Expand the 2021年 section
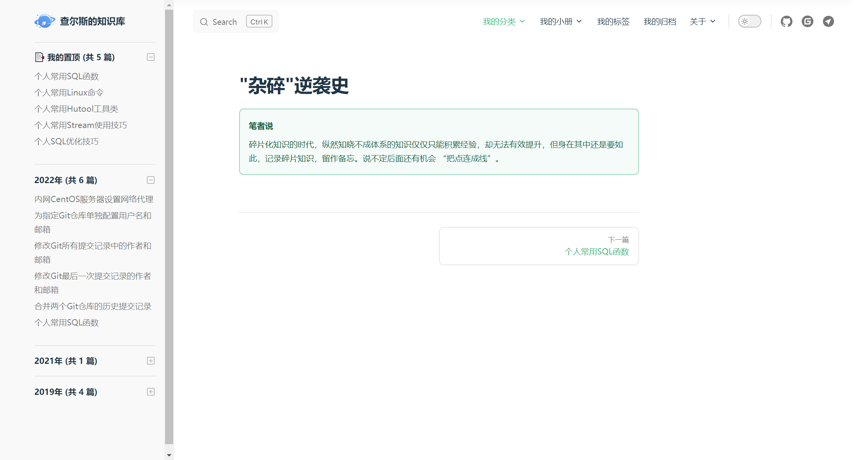The width and height of the screenshot is (868, 460). [151, 361]
